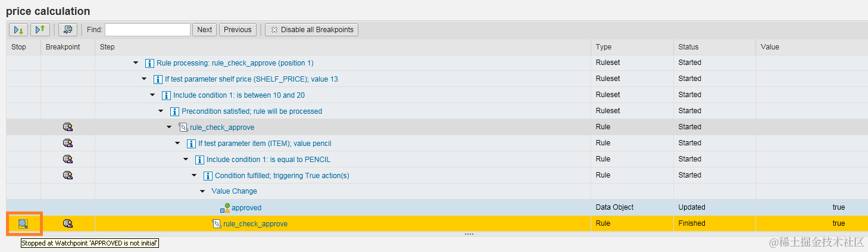Click info icon beside 'Rule processing: rule_check_approve'
Image resolution: width=868 pixels, height=252 pixels.
[x=150, y=63]
